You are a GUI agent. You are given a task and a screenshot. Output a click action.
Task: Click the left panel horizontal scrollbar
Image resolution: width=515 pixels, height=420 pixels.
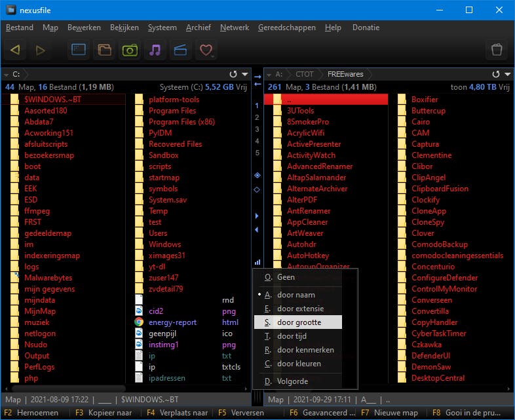(69, 389)
